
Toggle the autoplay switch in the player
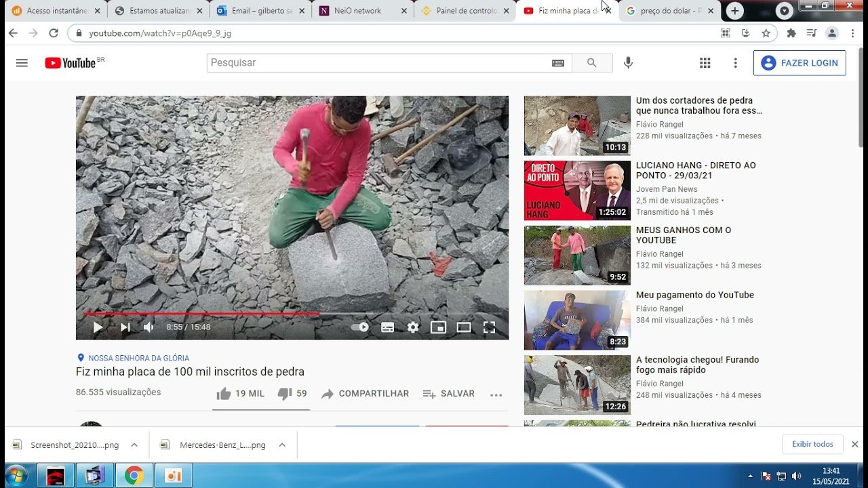point(359,327)
